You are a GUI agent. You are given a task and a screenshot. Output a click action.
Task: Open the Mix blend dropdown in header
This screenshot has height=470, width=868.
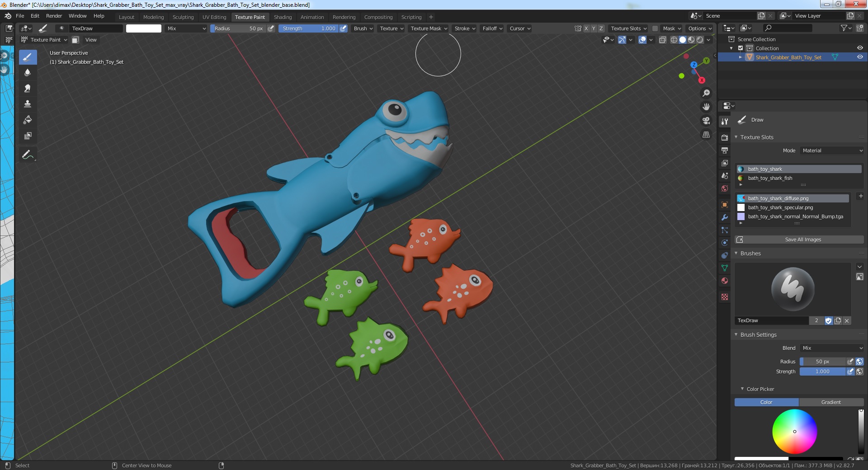pyautogui.click(x=186, y=28)
